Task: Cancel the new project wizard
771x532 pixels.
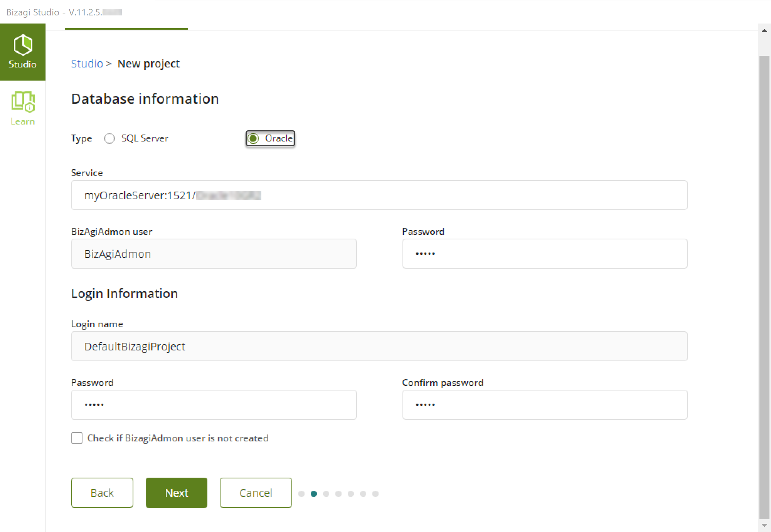Action: coord(256,493)
